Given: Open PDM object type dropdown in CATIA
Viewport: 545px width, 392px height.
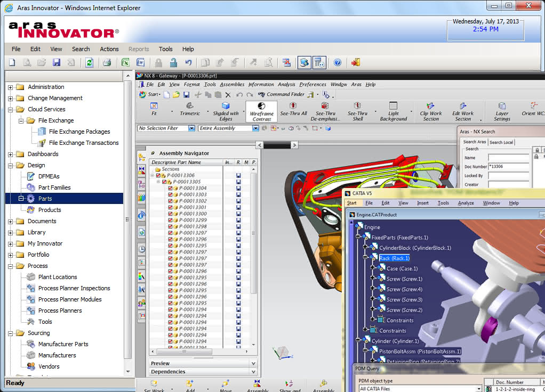Looking at the screenshot, I should 479,388.
